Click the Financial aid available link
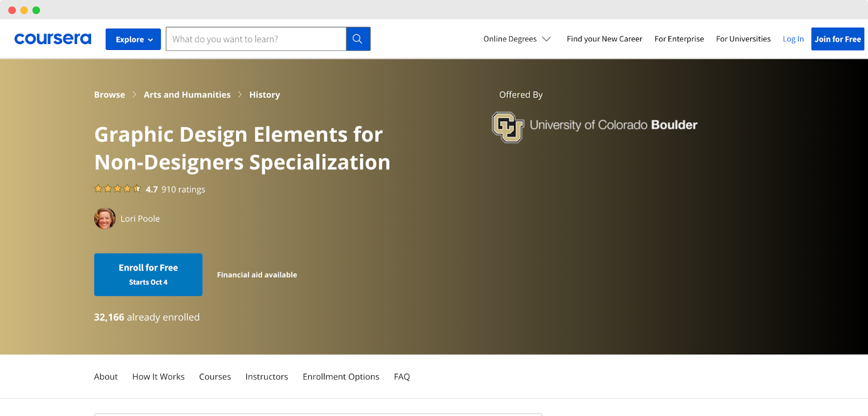Screen dimensions: 868x416 [x=257, y=275]
